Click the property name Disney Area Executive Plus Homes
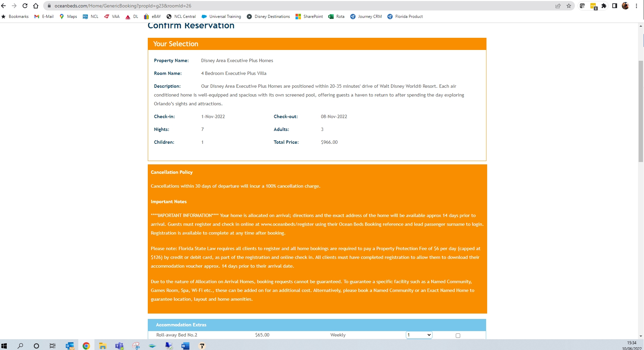This screenshot has height=350, width=644. pyautogui.click(x=237, y=61)
